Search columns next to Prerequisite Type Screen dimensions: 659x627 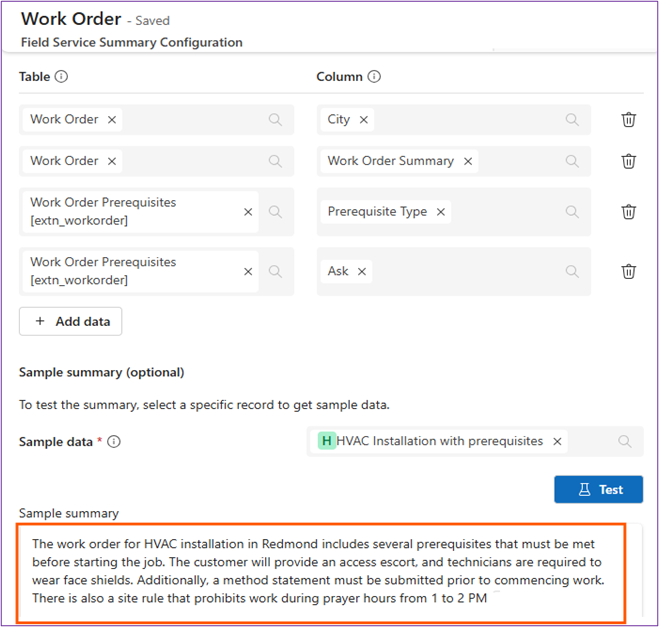[572, 212]
